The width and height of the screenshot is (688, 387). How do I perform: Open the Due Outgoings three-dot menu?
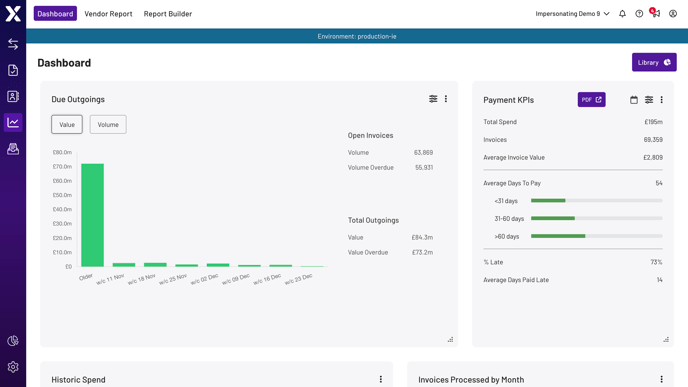446,99
